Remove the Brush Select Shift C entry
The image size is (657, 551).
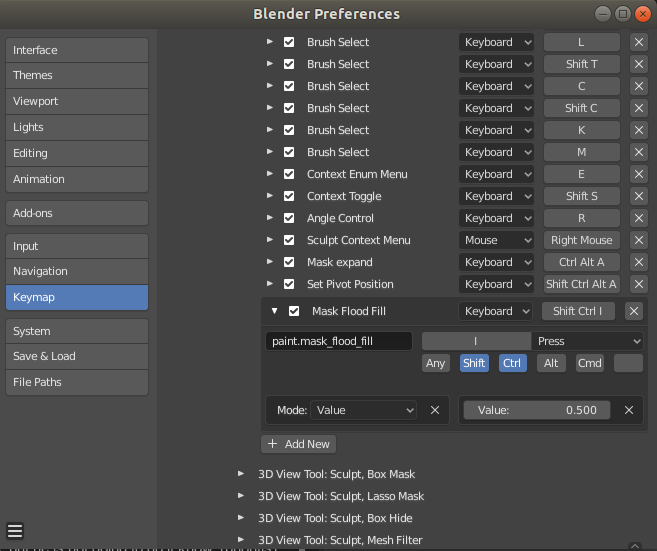point(639,108)
